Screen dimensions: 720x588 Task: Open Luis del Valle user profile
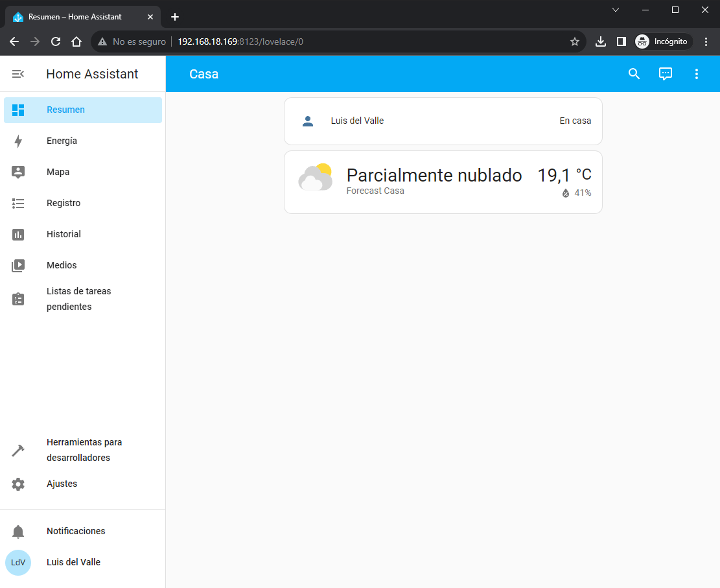coord(73,562)
